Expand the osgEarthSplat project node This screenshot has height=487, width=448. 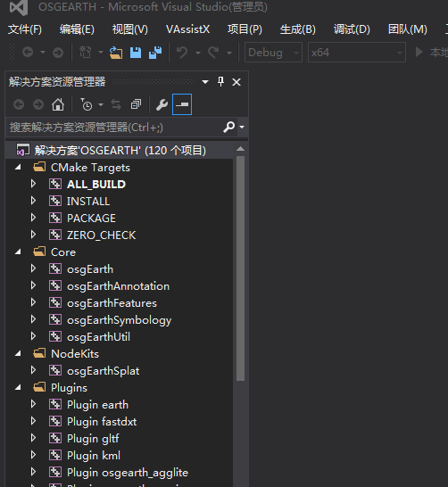tap(33, 370)
